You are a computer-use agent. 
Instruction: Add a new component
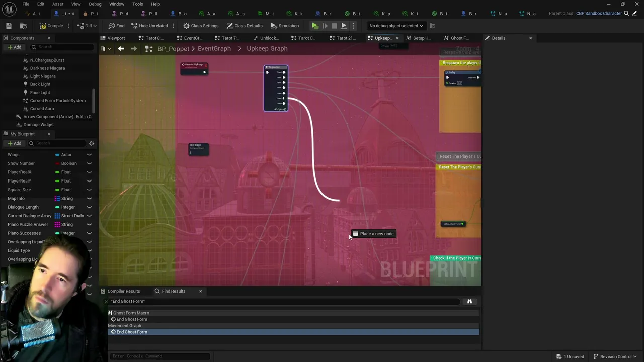pos(14,47)
